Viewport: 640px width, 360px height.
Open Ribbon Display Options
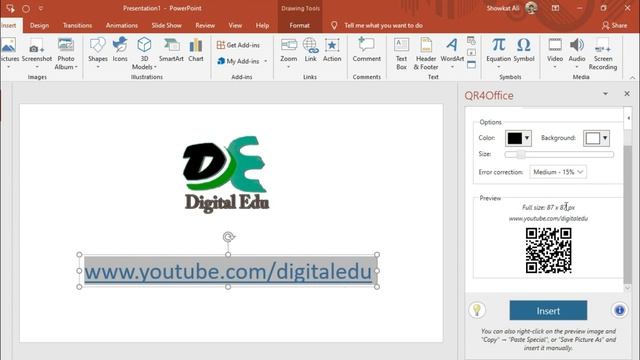click(x=556, y=8)
